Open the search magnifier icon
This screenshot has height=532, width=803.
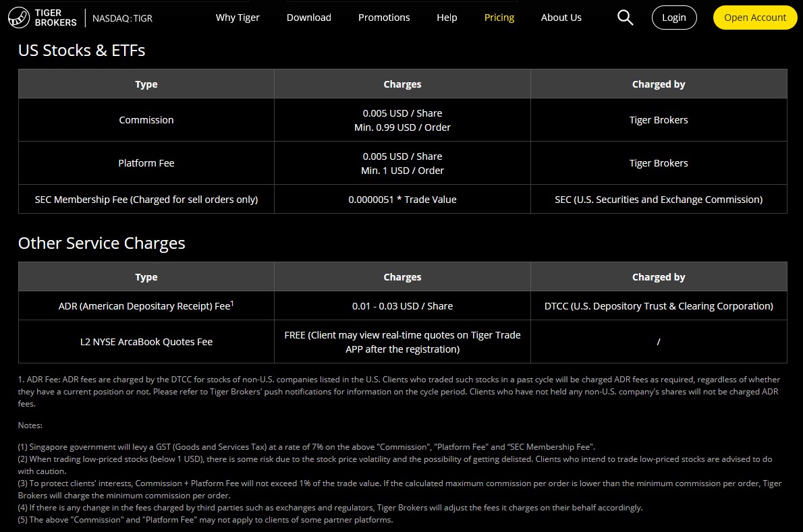[x=625, y=18]
